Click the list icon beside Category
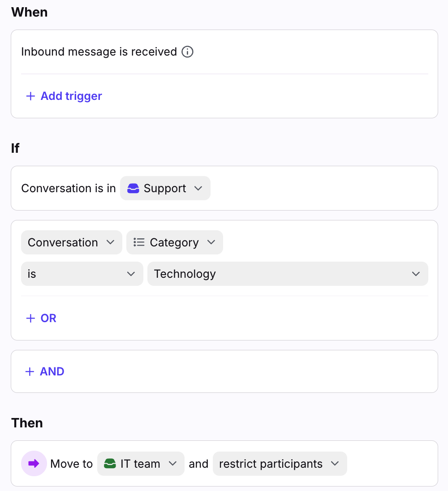Screen dimensions: 448x491 pyautogui.click(x=139, y=242)
